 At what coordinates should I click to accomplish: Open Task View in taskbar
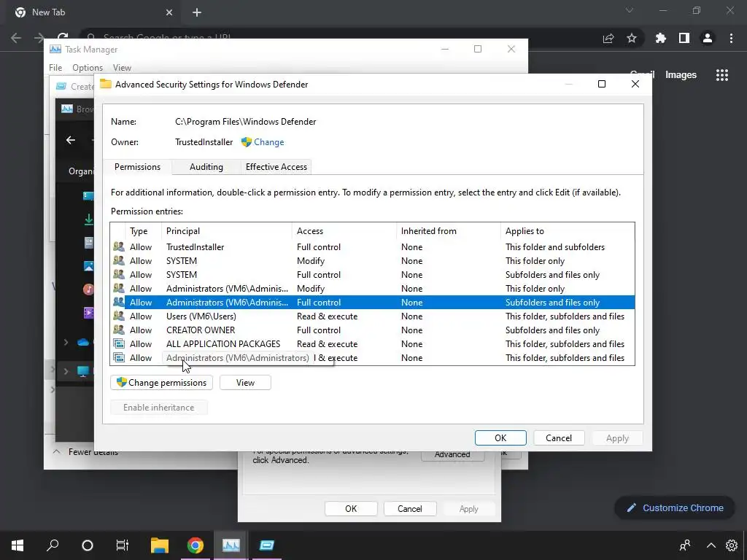tap(123, 545)
